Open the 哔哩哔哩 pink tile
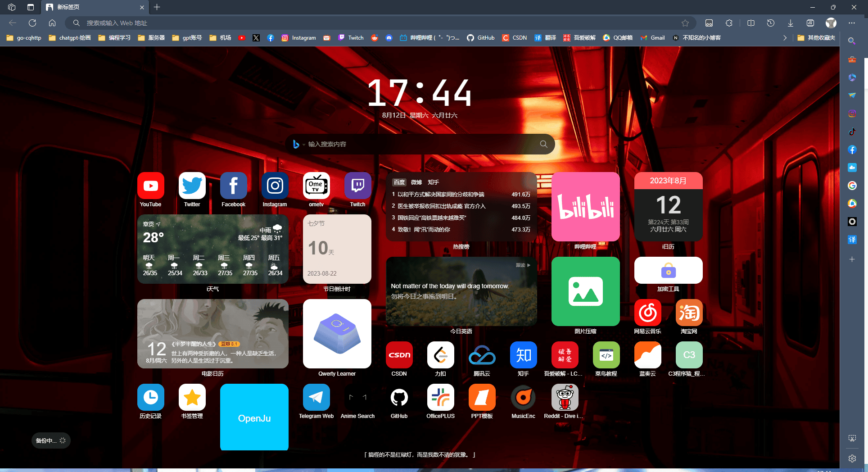The image size is (868, 472). coord(585,207)
